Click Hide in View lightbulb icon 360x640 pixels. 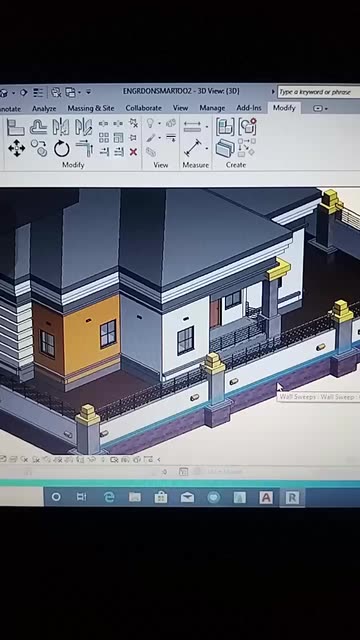coord(150,123)
